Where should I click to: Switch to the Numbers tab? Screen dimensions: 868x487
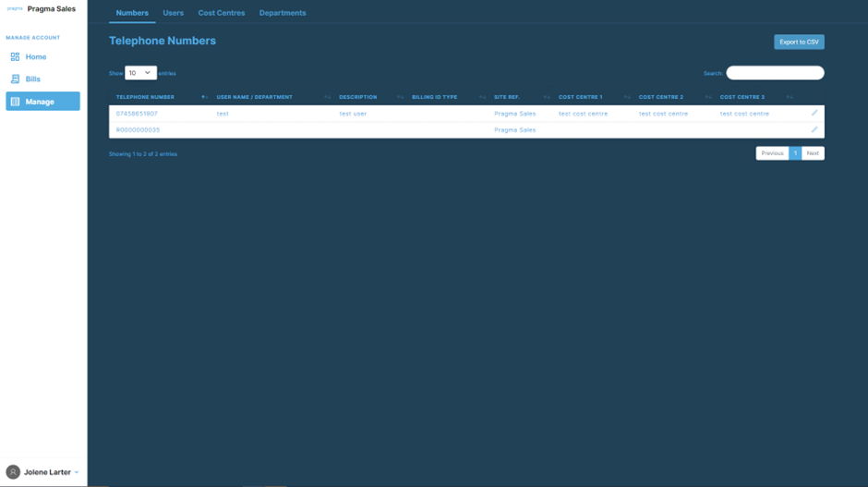(x=132, y=13)
